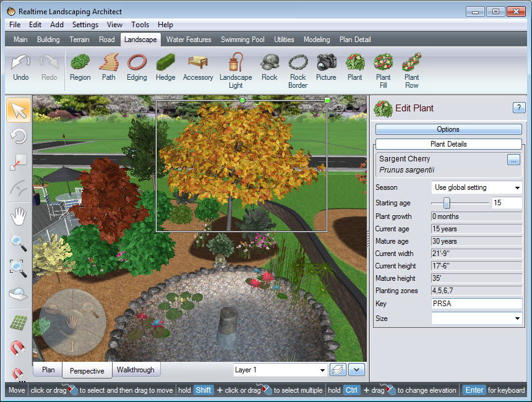Open the Settings menu

coord(85,25)
